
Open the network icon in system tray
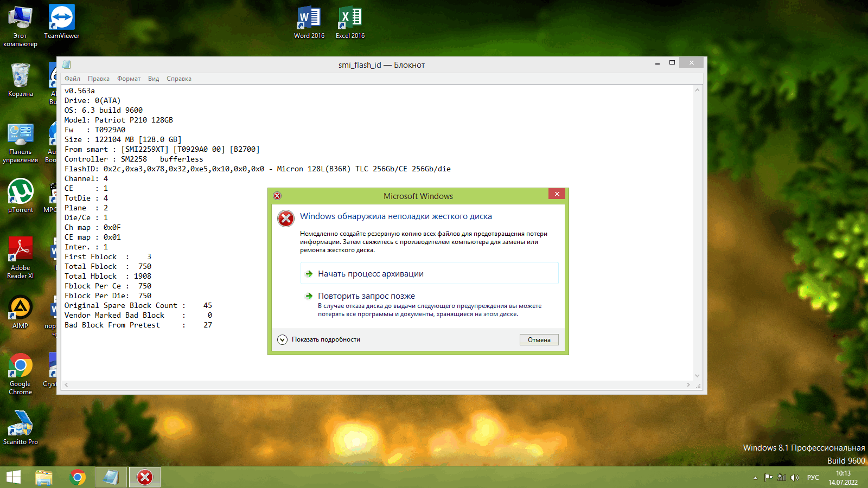pyautogui.click(x=782, y=478)
